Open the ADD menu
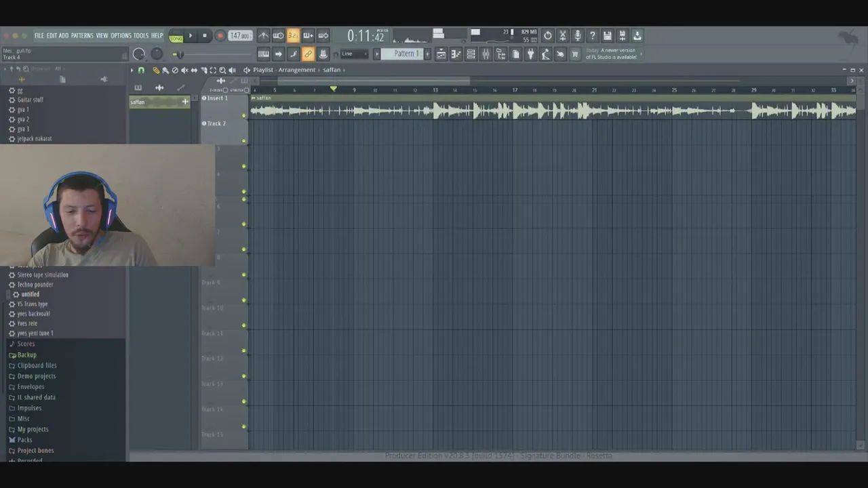Image resolution: width=868 pixels, height=488 pixels. (64, 35)
